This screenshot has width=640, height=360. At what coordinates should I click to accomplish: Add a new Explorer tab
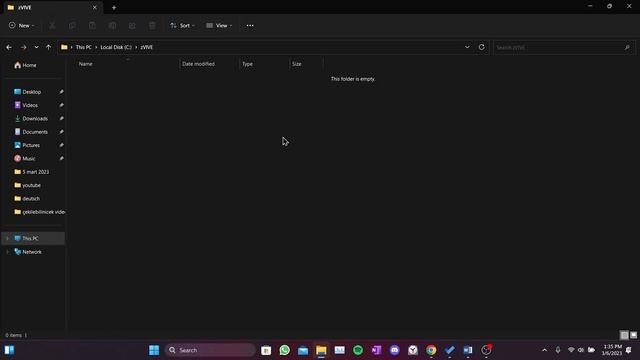114,7
